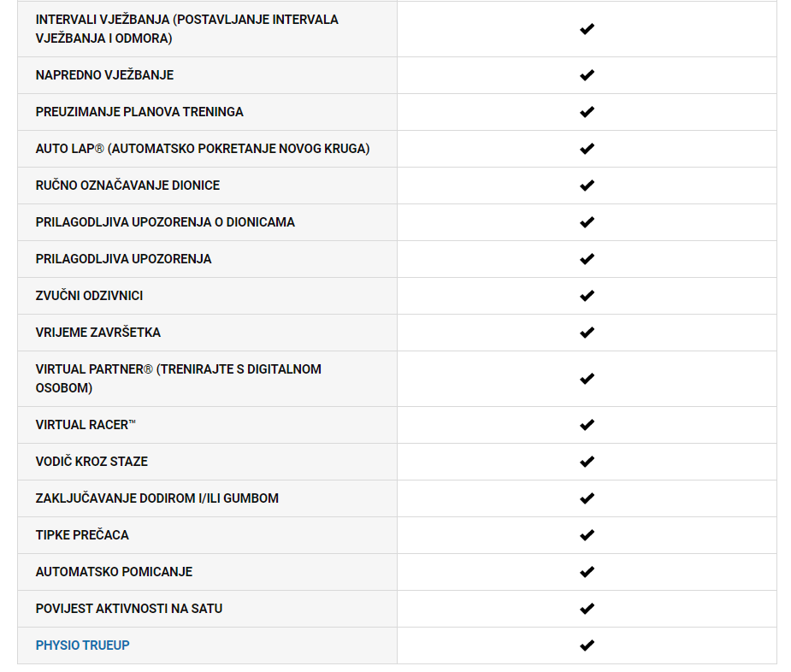The width and height of the screenshot is (791, 672).
Task: Click checkmark in the AUTO LAP row
Action: [x=587, y=149]
